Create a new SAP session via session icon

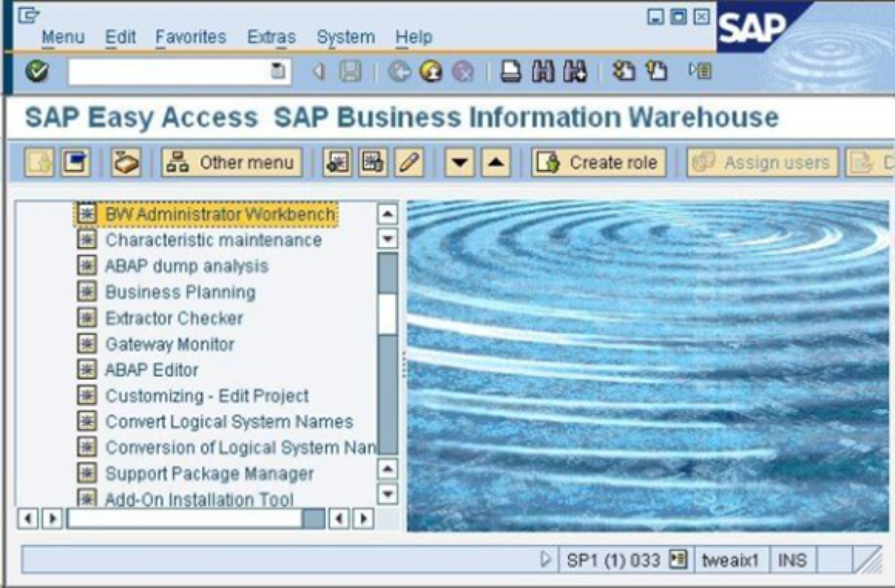click(x=624, y=71)
